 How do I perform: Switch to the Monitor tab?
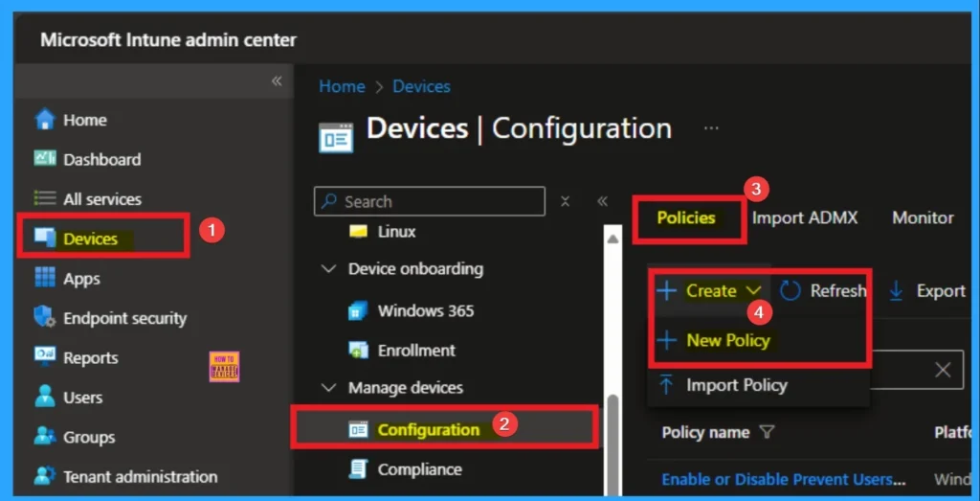[923, 218]
